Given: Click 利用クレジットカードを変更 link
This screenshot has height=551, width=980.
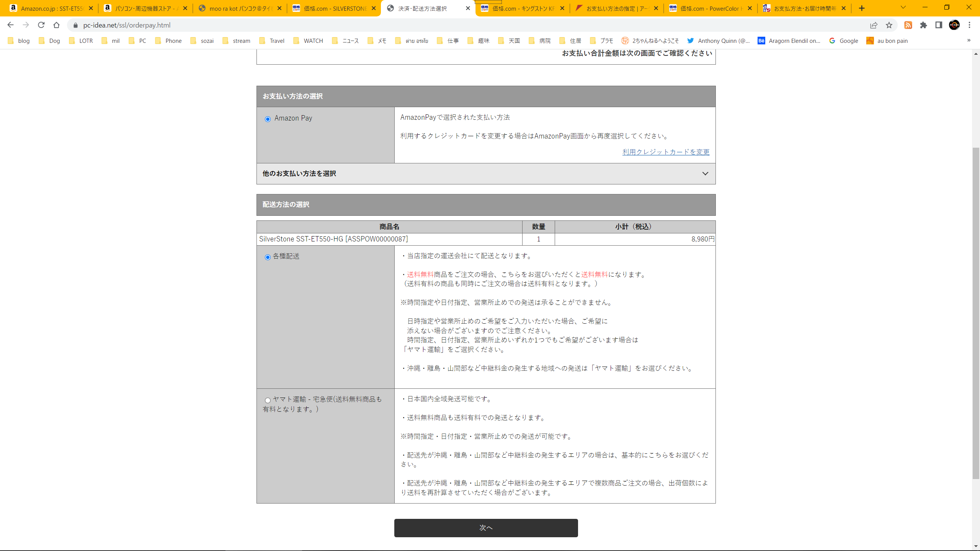Looking at the screenshot, I should pos(666,152).
